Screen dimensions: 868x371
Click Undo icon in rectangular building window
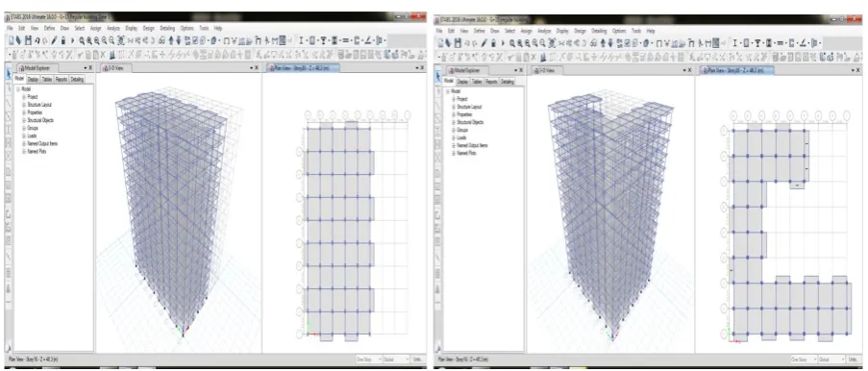[37, 40]
